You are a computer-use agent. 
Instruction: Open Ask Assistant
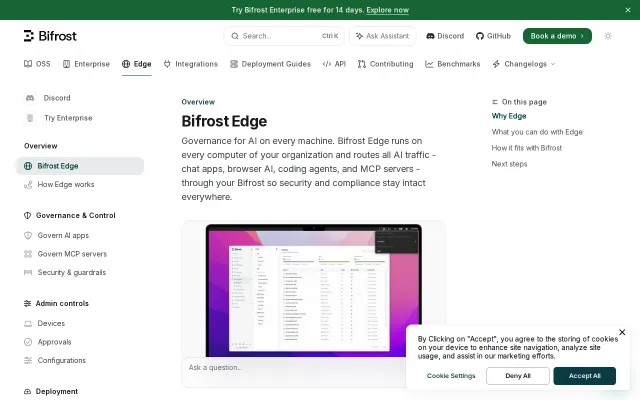pos(382,36)
